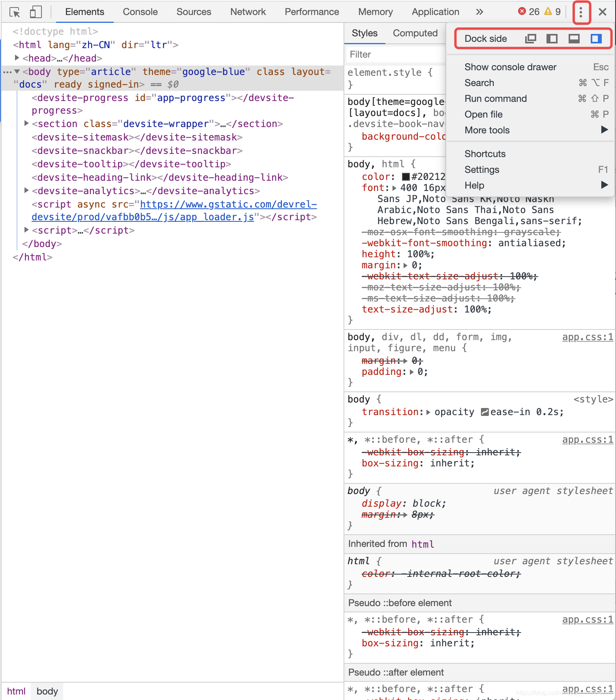Select the devsite-snackbar element row
The height and width of the screenshot is (700, 616).
[x=137, y=151]
